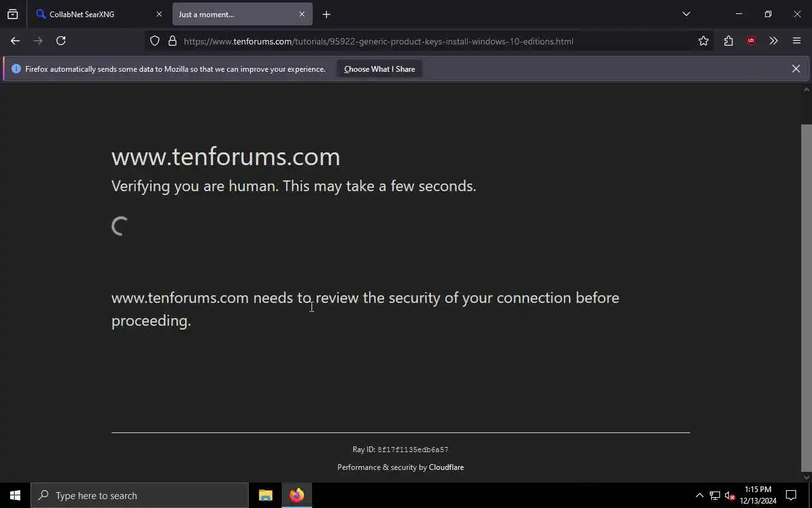View site security padlock info
The image size is (812, 508).
(x=172, y=41)
